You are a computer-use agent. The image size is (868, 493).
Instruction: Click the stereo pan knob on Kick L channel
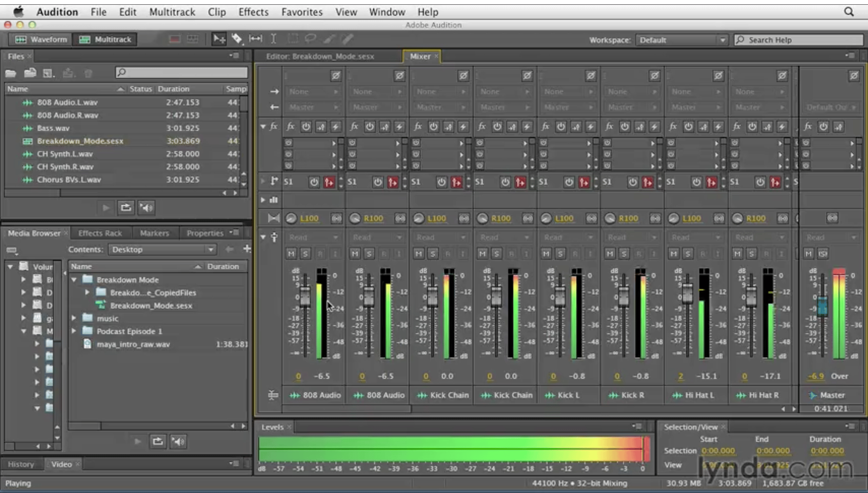tap(546, 218)
